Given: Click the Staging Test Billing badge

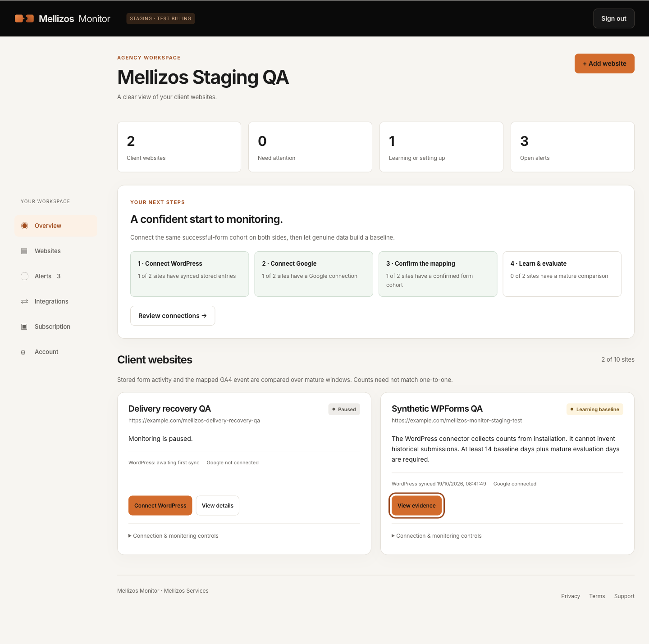Looking at the screenshot, I should click(160, 18).
